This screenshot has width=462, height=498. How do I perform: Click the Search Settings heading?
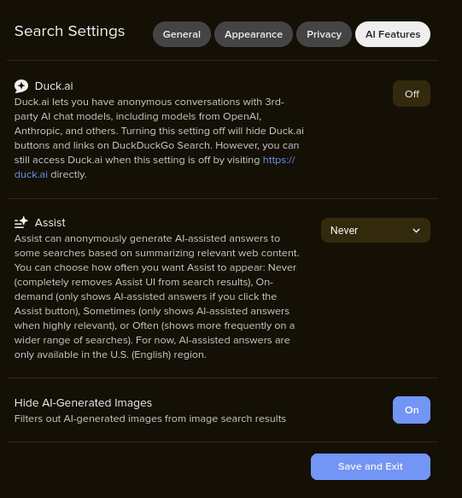click(x=69, y=31)
